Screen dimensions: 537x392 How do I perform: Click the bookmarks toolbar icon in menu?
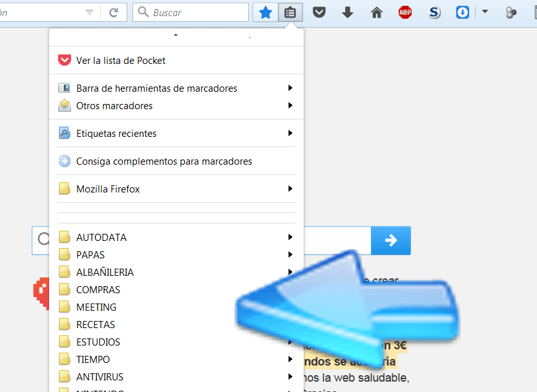(65, 88)
